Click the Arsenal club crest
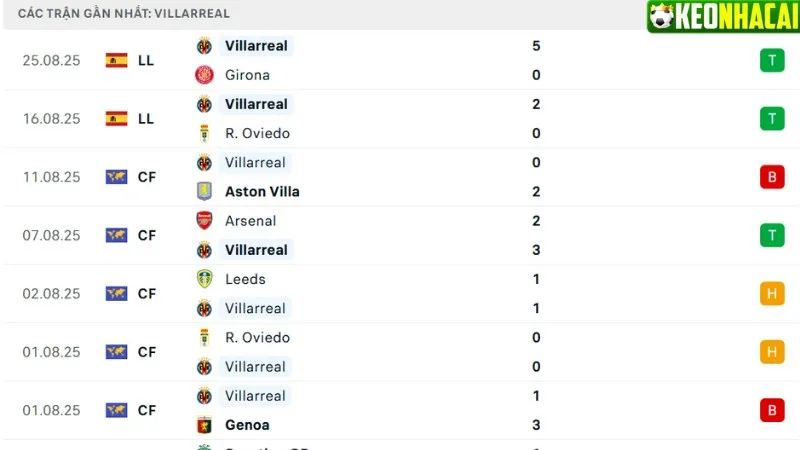The image size is (800, 450). (204, 221)
